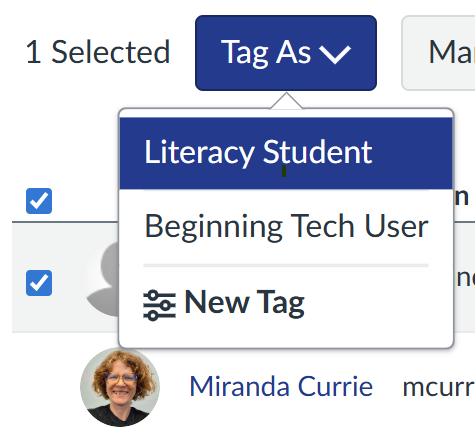Click the white padding atop the tag menu

click(x=286, y=113)
